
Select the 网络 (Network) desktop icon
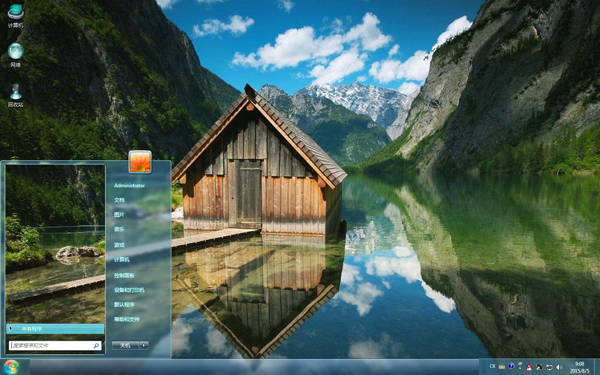tap(15, 55)
